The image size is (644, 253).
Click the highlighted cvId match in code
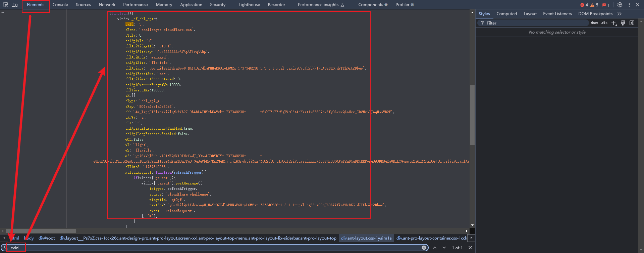[x=129, y=24]
